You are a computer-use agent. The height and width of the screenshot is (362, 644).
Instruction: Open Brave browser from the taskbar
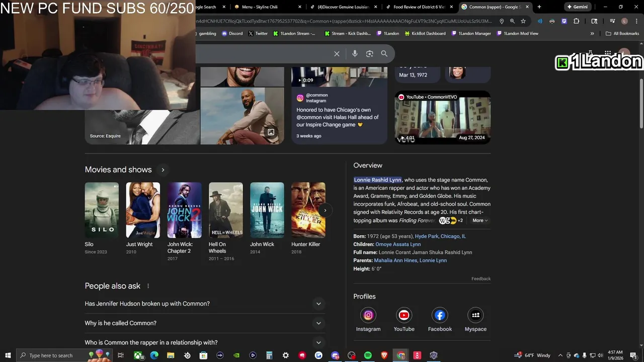(384, 355)
